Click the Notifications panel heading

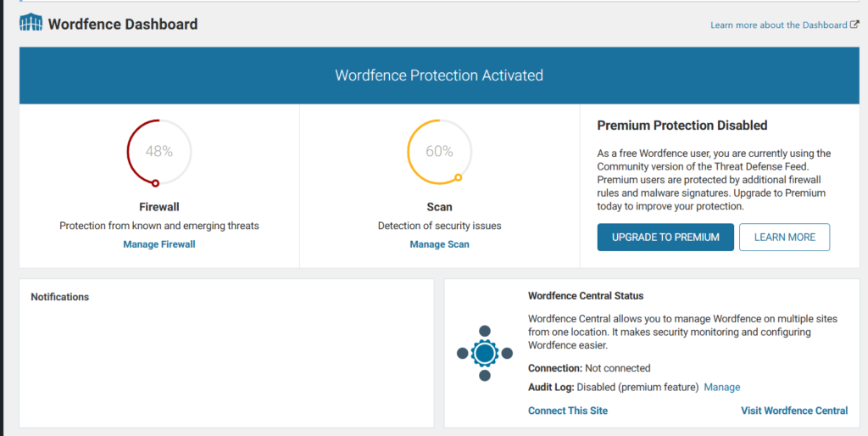point(60,297)
